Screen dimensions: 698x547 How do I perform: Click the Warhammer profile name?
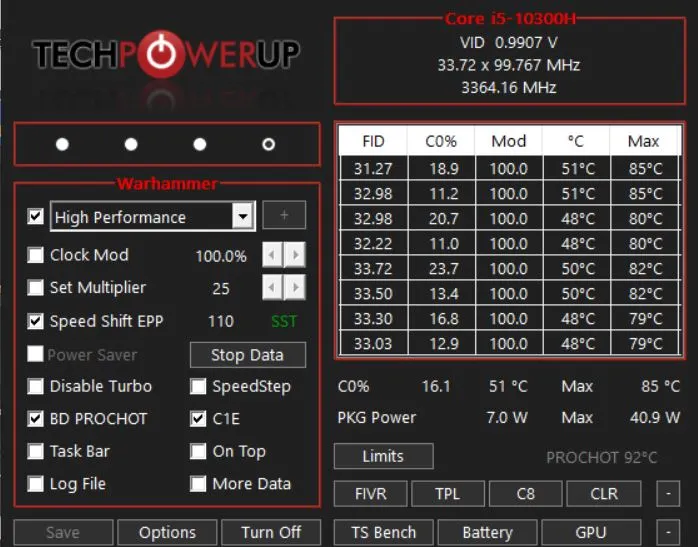(x=167, y=183)
